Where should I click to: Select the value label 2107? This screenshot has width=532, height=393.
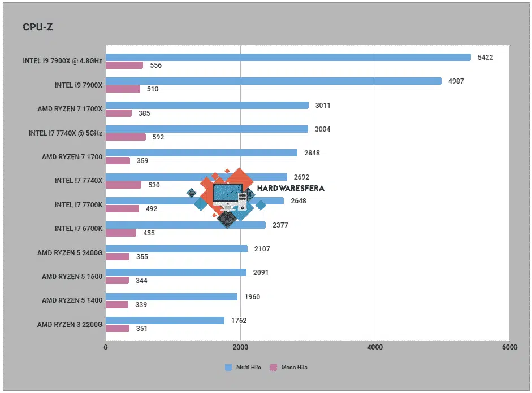262,249
